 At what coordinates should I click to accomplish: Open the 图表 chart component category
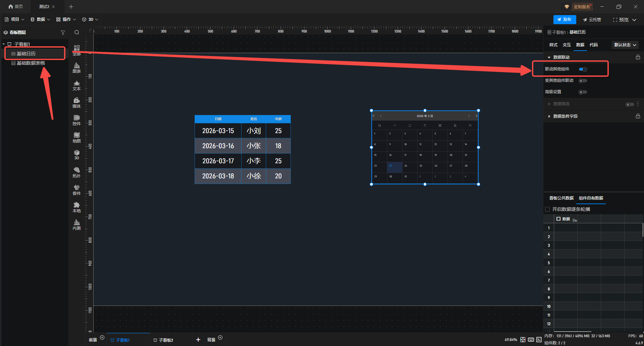coord(76,68)
